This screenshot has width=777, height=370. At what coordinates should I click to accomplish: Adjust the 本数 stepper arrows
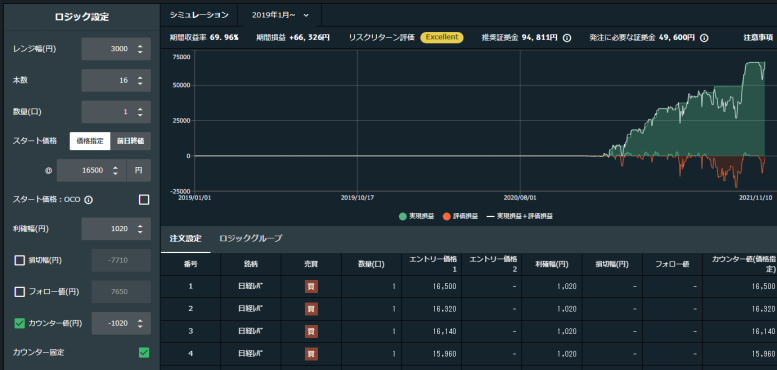pyautogui.click(x=140, y=80)
